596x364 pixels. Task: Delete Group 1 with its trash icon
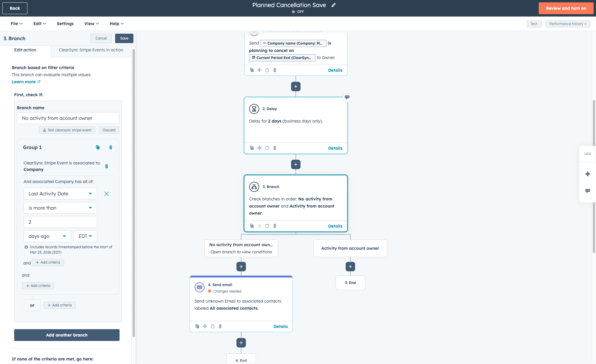click(x=111, y=147)
